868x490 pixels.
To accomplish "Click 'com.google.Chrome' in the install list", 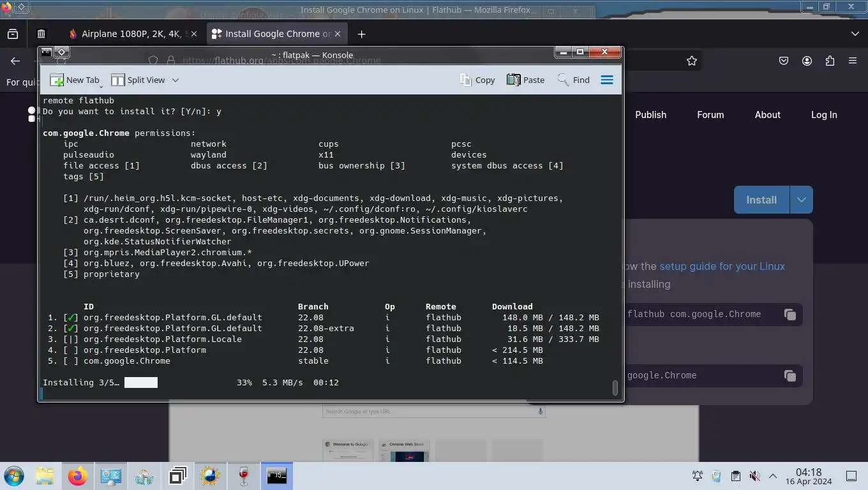I will (x=126, y=360).
